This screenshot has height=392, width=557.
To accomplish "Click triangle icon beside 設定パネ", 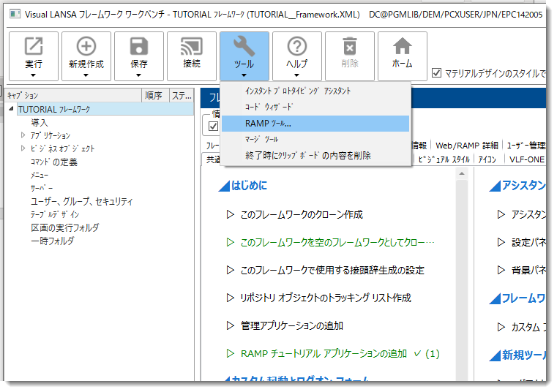I will pos(501,242).
